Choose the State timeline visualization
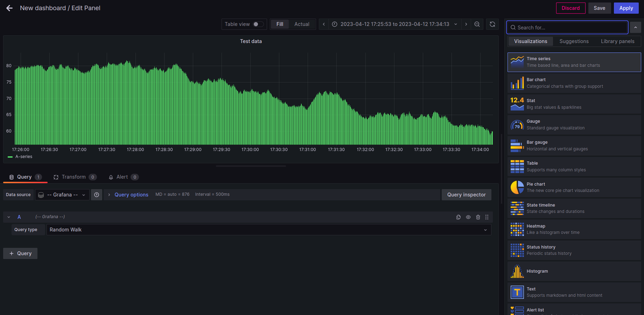Screen dimensions: 644x315 pyautogui.click(x=574, y=208)
